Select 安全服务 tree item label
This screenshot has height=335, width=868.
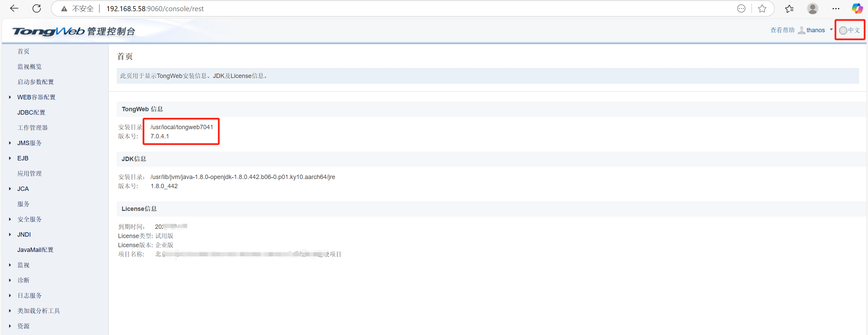[30, 219]
